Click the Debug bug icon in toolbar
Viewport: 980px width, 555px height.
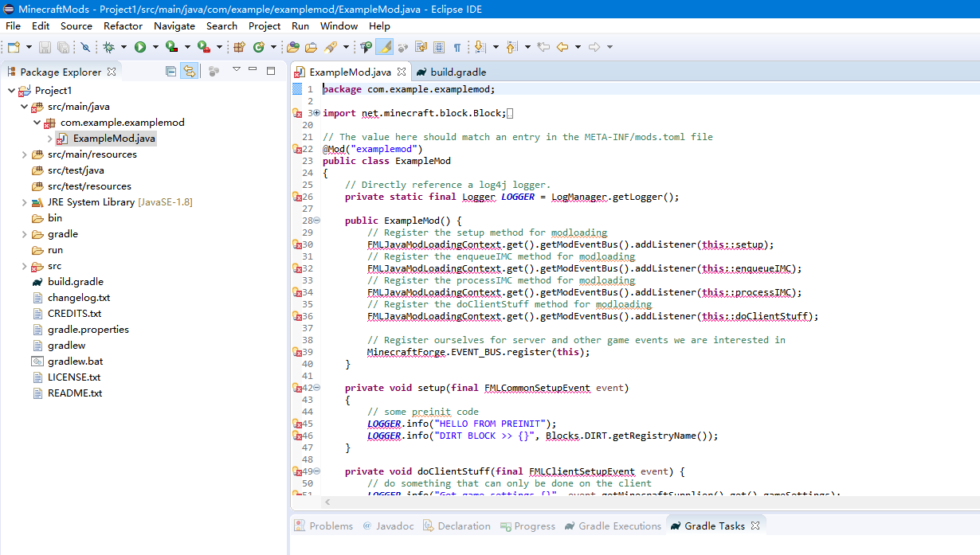[x=108, y=48]
